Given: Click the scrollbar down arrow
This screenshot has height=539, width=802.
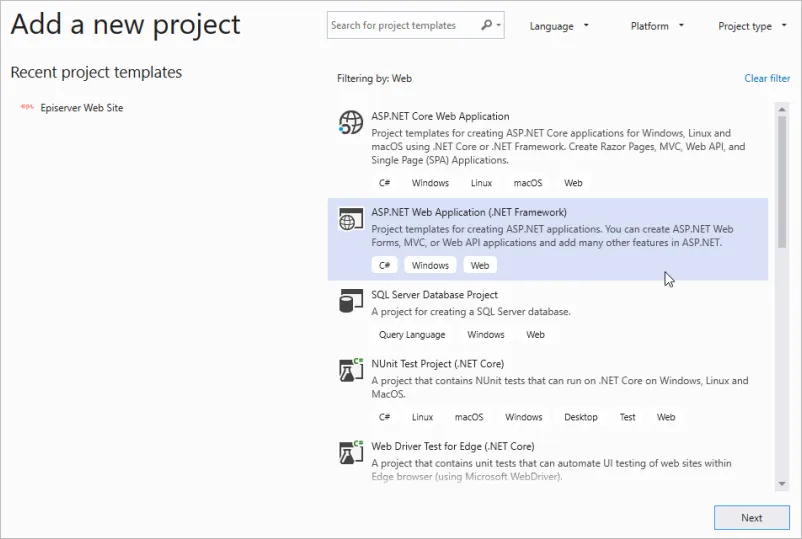Looking at the screenshot, I should click(x=782, y=483).
